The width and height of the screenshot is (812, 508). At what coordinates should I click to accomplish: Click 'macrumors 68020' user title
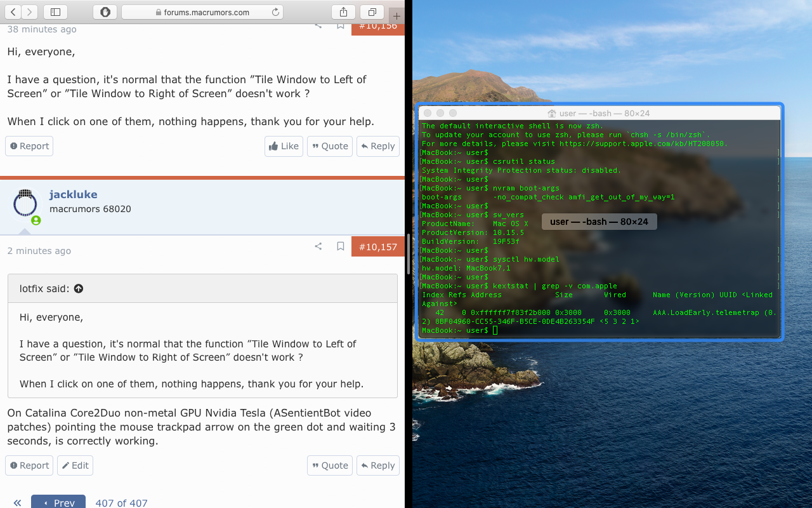tap(90, 209)
